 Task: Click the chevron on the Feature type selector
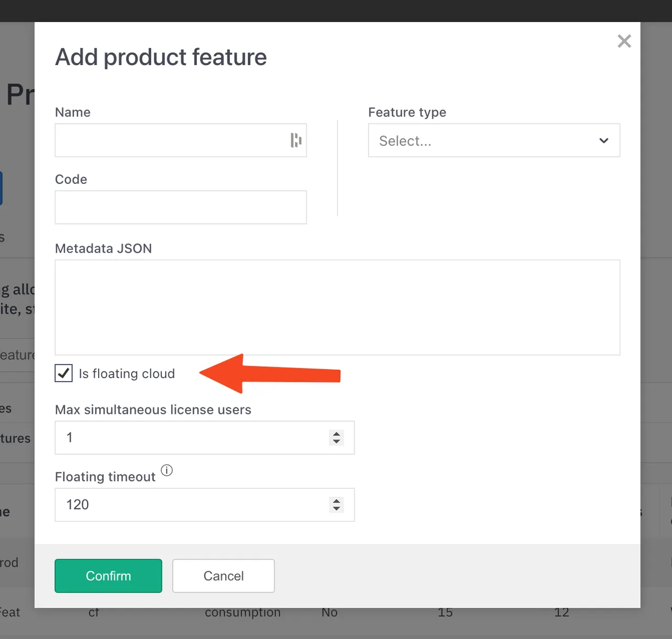(x=604, y=141)
